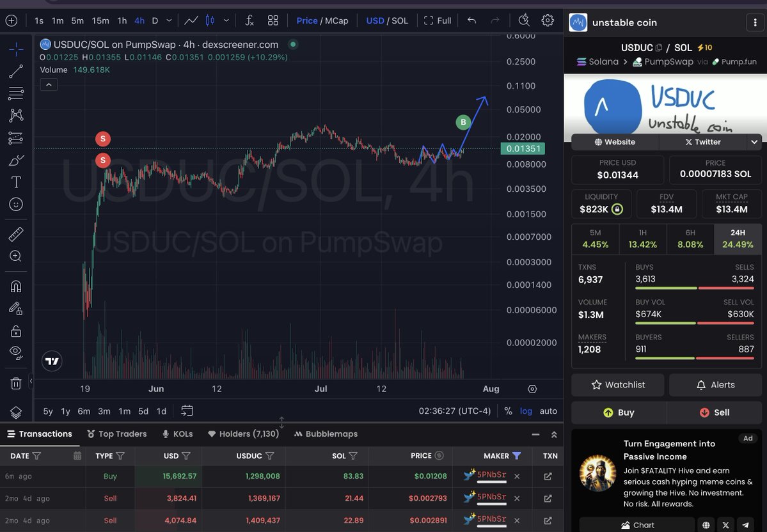This screenshot has height=532, width=767.
Task: Redo the chart action
Action: (495, 20)
